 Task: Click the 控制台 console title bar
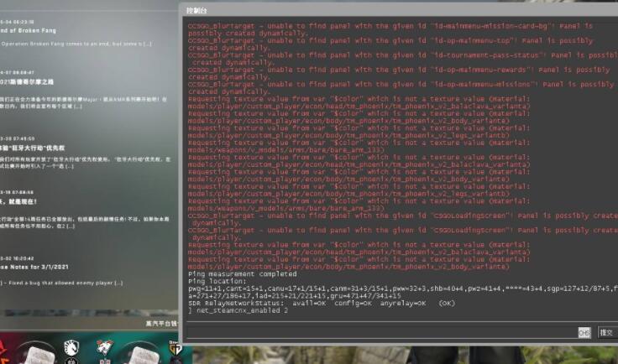tap(398, 10)
